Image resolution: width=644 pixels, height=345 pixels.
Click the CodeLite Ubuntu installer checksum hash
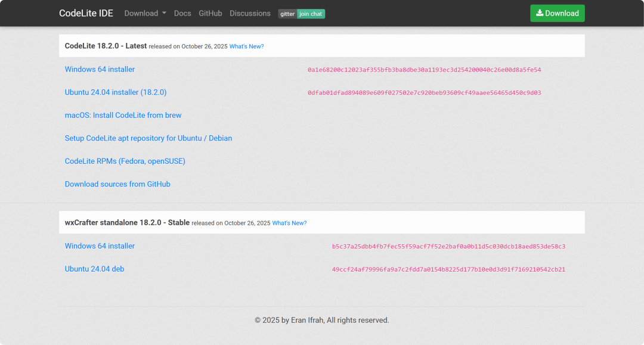pyautogui.click(x=424, y=93)
